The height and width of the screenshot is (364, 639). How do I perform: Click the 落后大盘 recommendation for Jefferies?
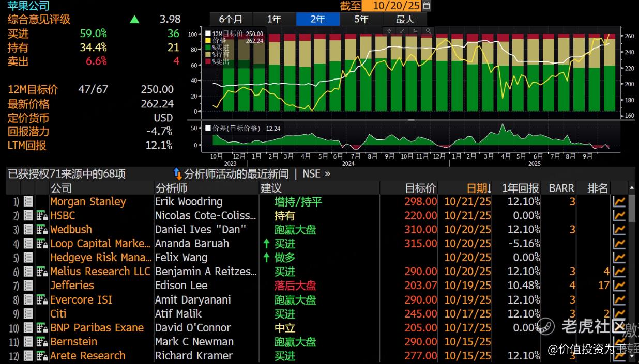point(295,285)
